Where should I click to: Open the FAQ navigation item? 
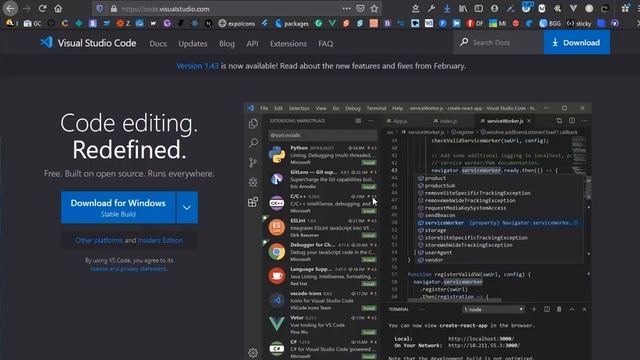pos(326,44)
